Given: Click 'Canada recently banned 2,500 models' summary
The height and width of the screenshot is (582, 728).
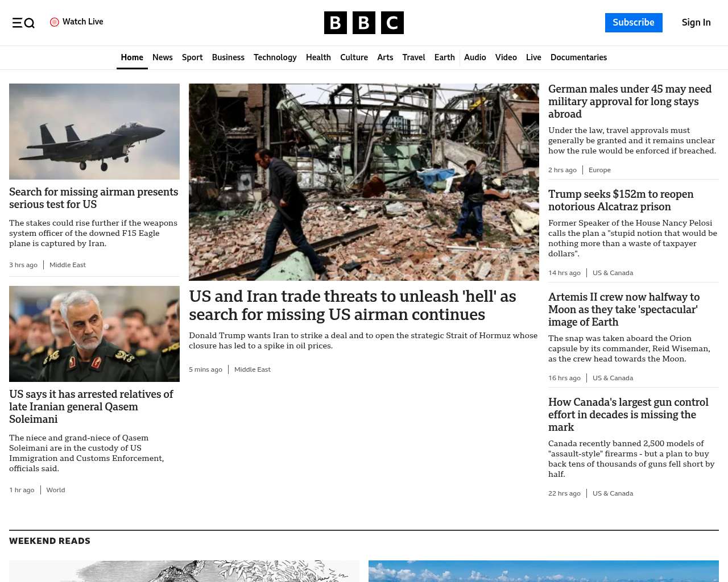Looking at the screenshot, I should click(x=631, y=459).
